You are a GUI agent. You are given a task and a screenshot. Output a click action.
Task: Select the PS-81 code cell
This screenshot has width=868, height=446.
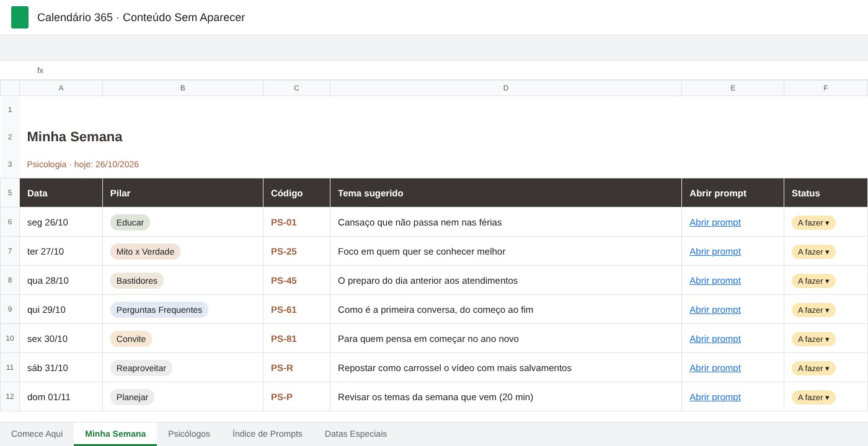point(296,338)
